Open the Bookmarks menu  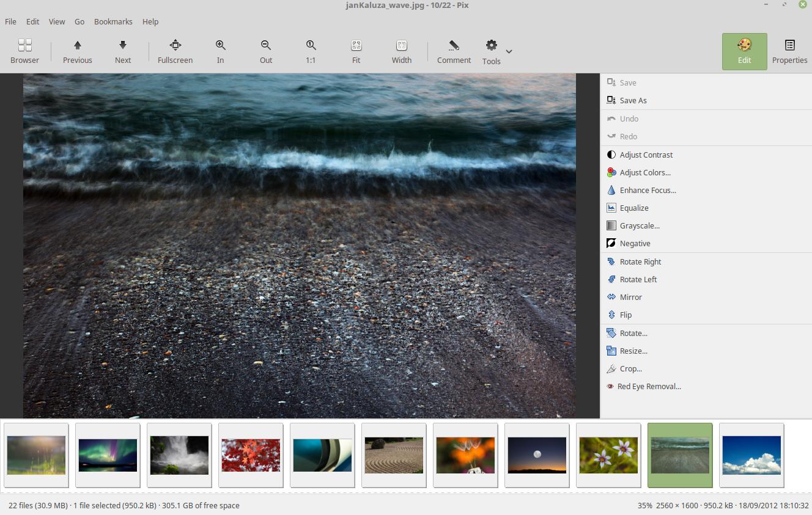click(113, 21)
